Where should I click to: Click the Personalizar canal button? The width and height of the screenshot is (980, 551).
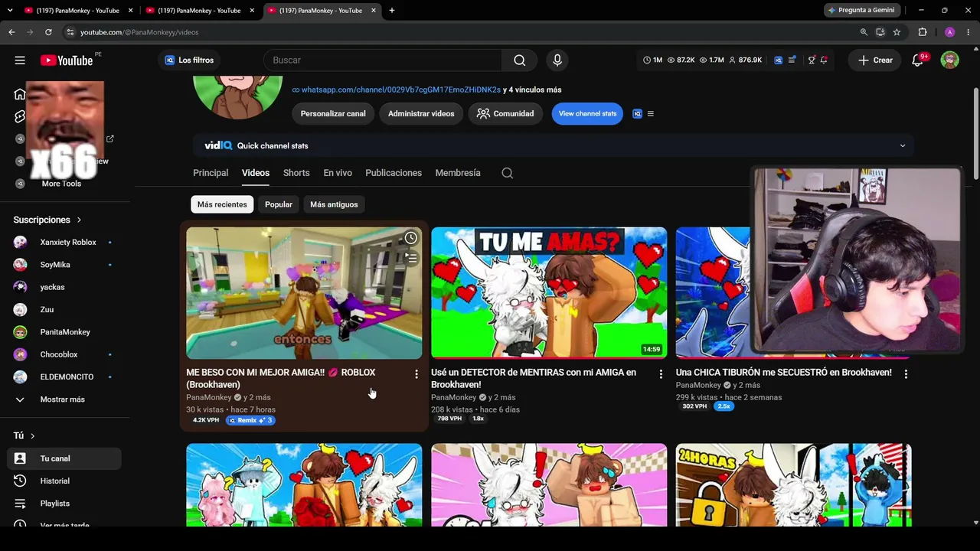(x=333, y=114)
